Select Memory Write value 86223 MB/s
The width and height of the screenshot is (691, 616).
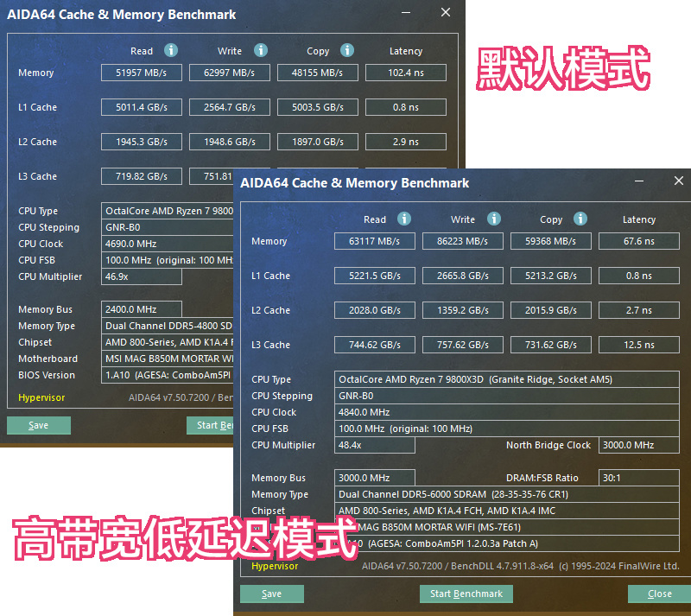pos(463,241)
